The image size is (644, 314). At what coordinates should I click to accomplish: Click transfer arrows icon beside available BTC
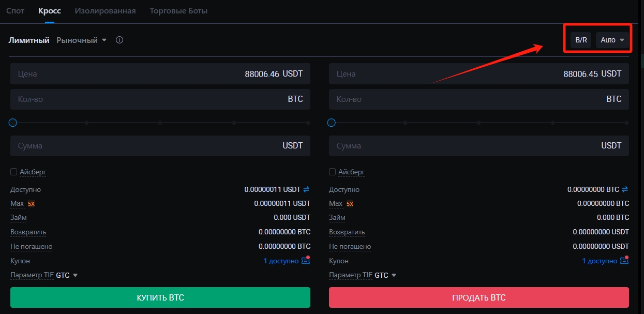tap(625, 189)
